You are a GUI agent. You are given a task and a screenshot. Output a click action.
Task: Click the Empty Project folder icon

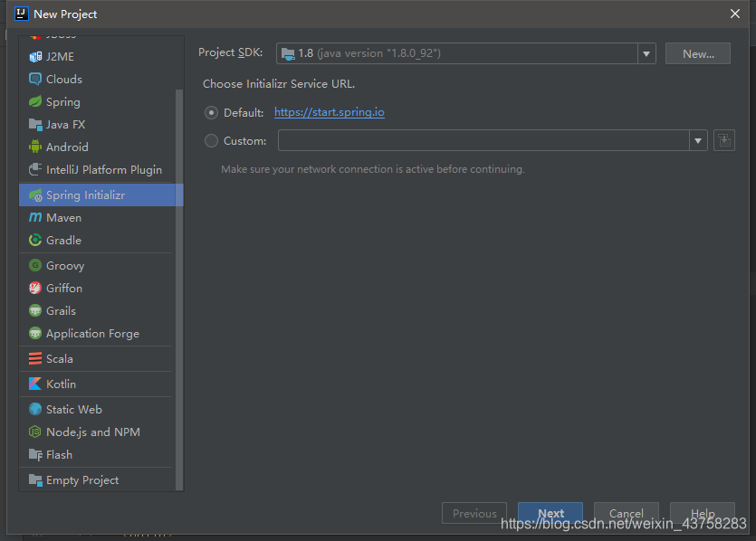35,479
